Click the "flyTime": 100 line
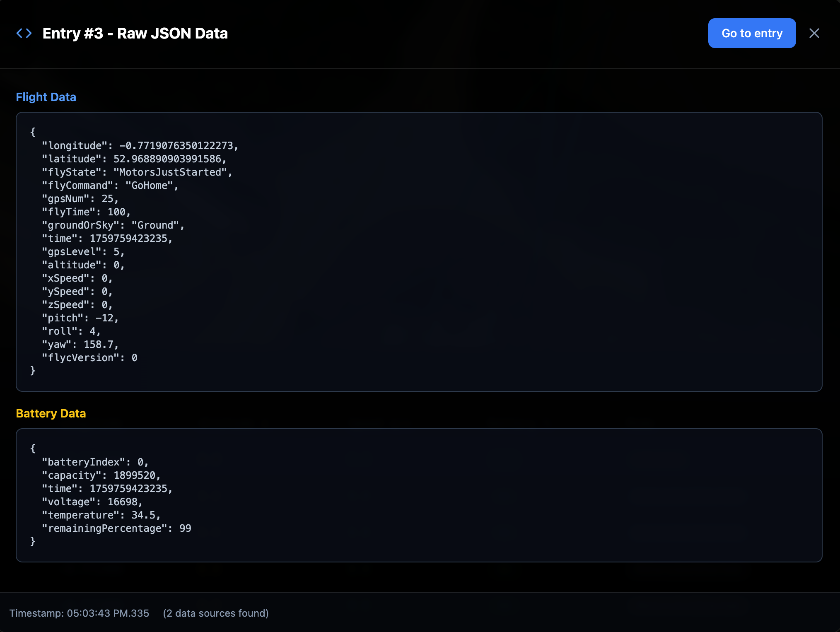Viewport: 840px width, 632px height. (86, 212)
